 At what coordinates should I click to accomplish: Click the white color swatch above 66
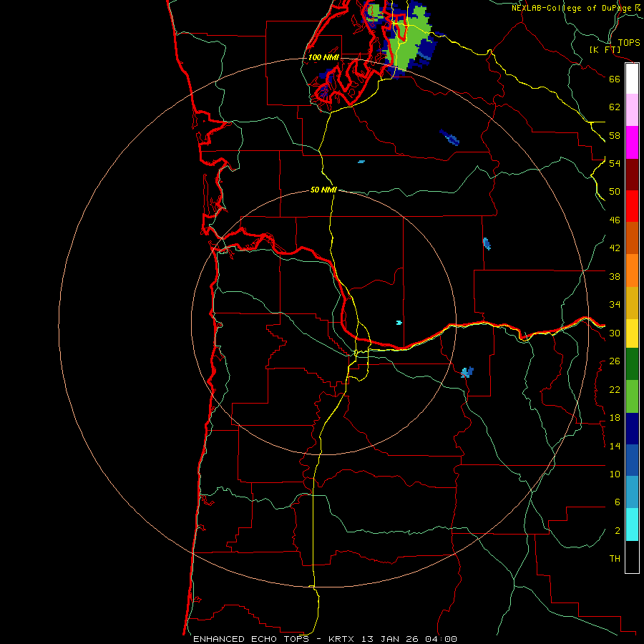632,79
